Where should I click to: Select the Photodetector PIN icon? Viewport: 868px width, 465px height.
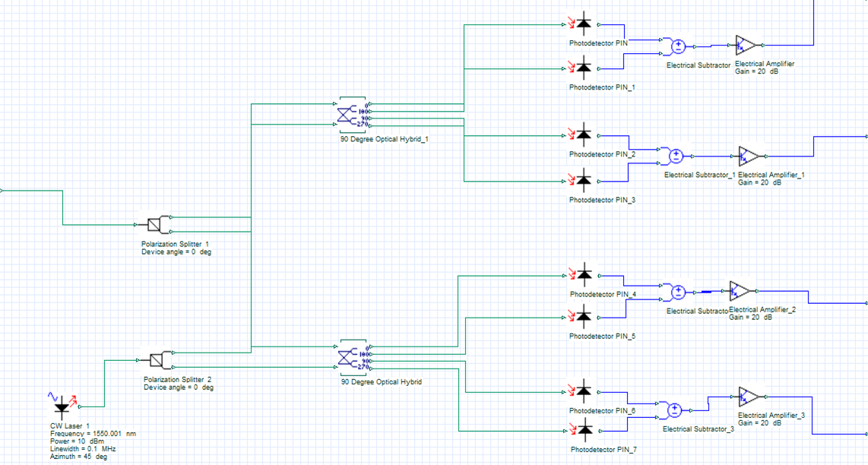(x=582, y=24)
